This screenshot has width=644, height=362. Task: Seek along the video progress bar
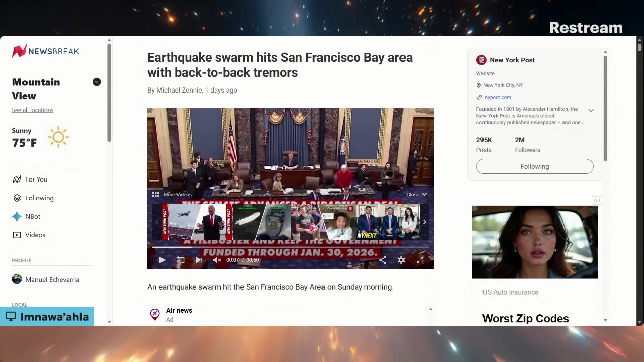[290, 247]
